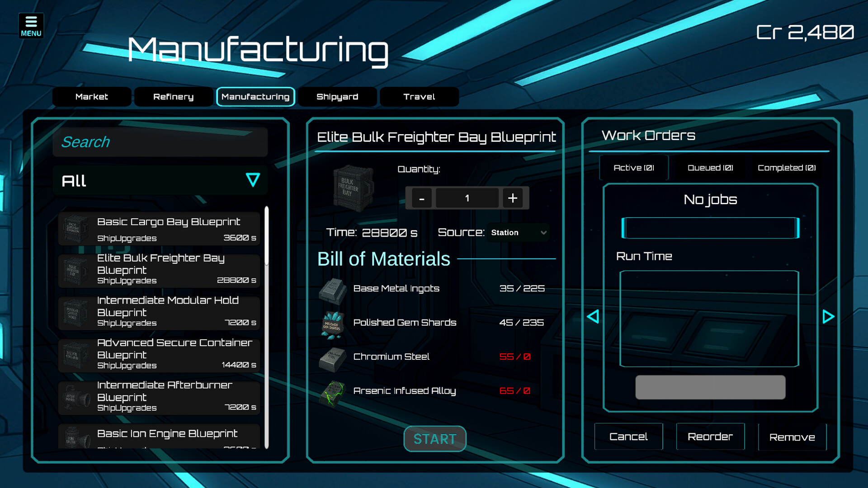This screenshot has width=868, height=488.
Task: Click the Polished Gem Shards material icon
Action: point(332,324)
